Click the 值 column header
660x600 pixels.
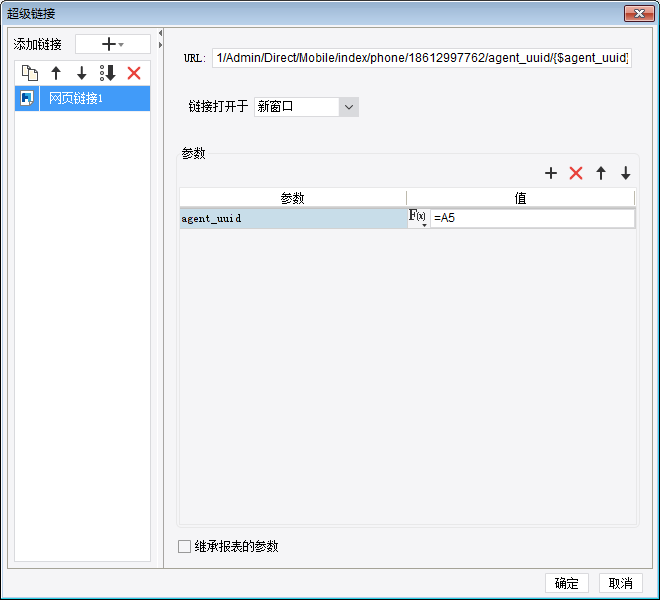pos(521,198)
